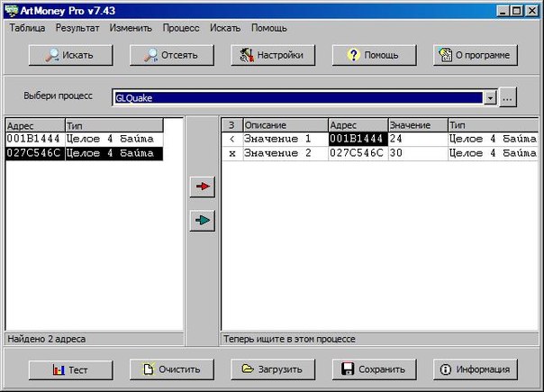Toggle freeze marker 'x' of Значение 2
Viewport: 544px width, 392px height.
232,153
